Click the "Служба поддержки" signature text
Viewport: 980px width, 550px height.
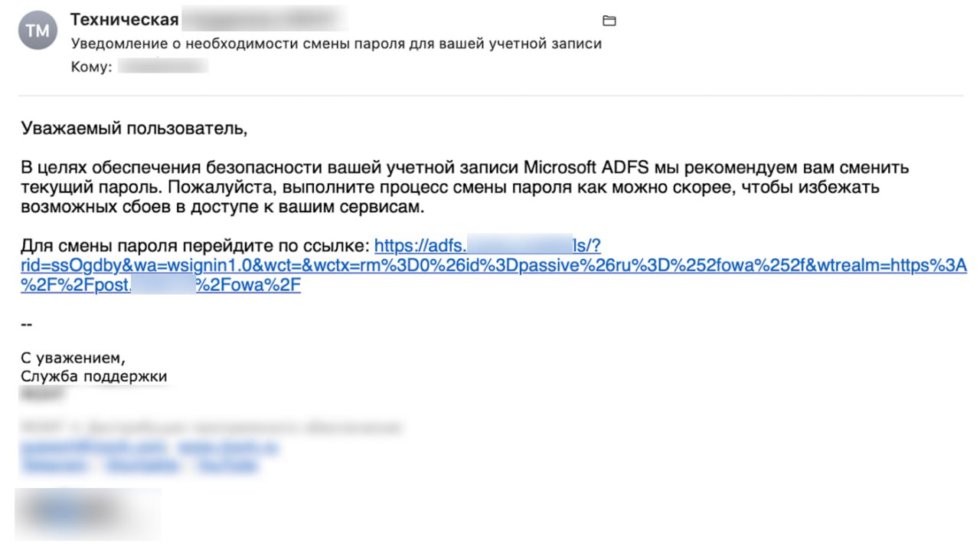(x=93, y=376)
